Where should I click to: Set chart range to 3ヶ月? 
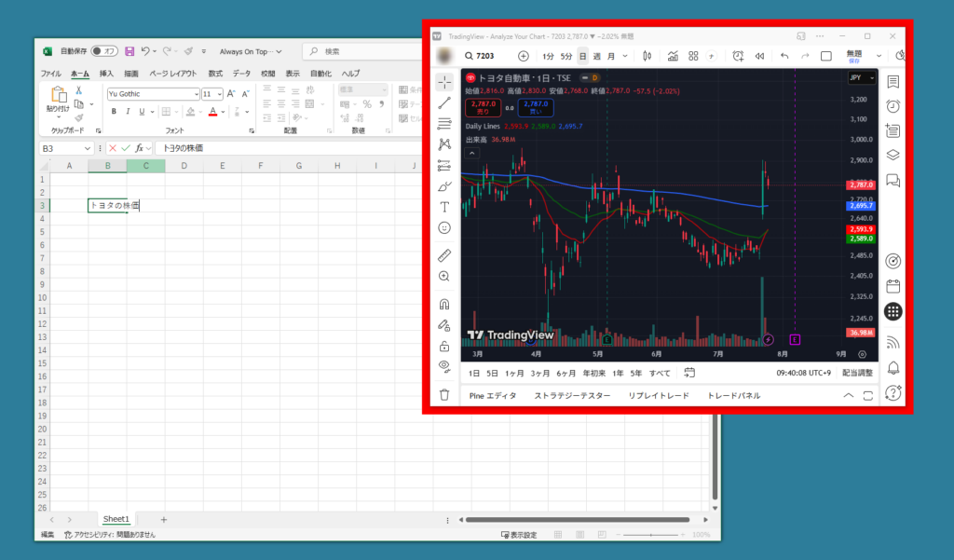(539, 373)
